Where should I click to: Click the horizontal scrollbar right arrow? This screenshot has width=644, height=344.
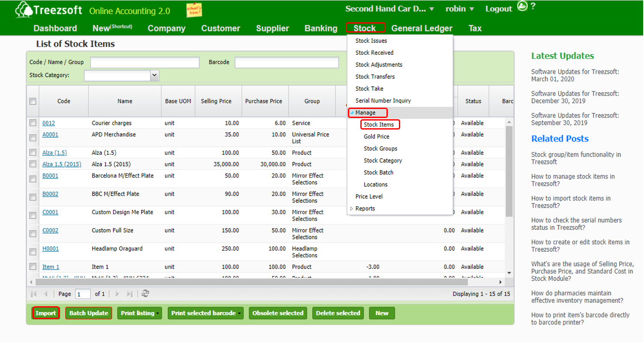click(500, 282)
